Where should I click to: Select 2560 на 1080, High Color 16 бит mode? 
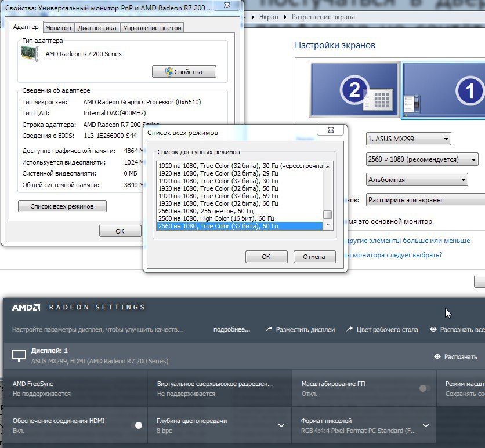point(240,218)
